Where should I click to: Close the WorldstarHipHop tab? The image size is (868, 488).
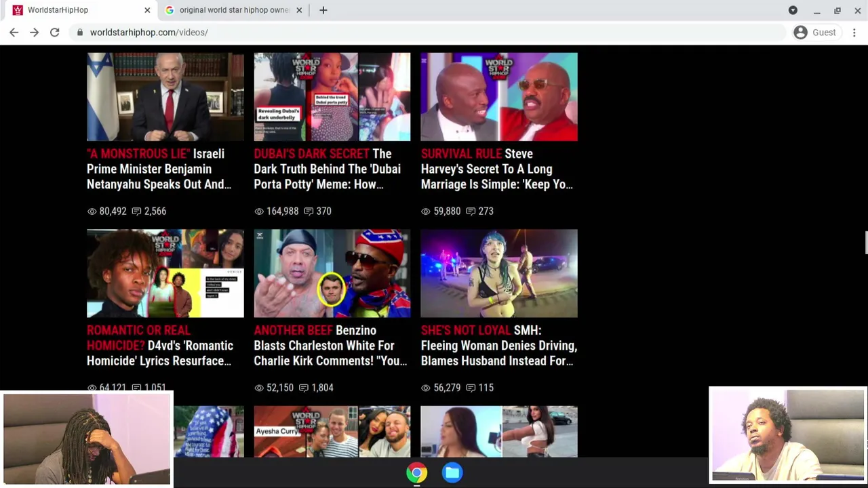pyautogui.click(x=147, y=10)
